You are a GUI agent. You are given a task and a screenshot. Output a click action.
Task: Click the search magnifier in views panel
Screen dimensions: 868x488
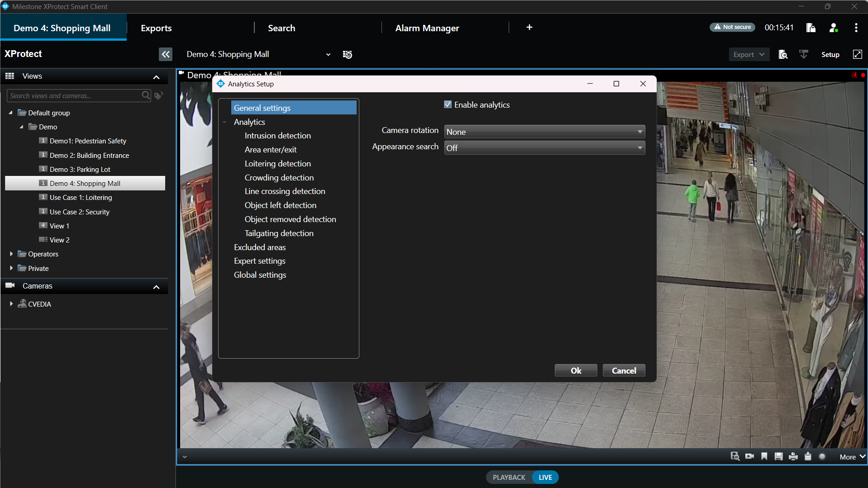coord(146,95)
